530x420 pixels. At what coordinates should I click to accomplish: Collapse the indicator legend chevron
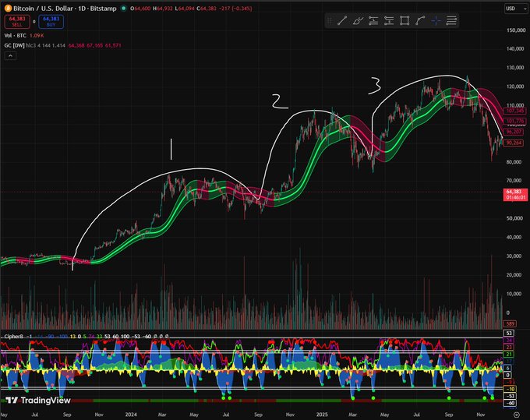[10, 56]
